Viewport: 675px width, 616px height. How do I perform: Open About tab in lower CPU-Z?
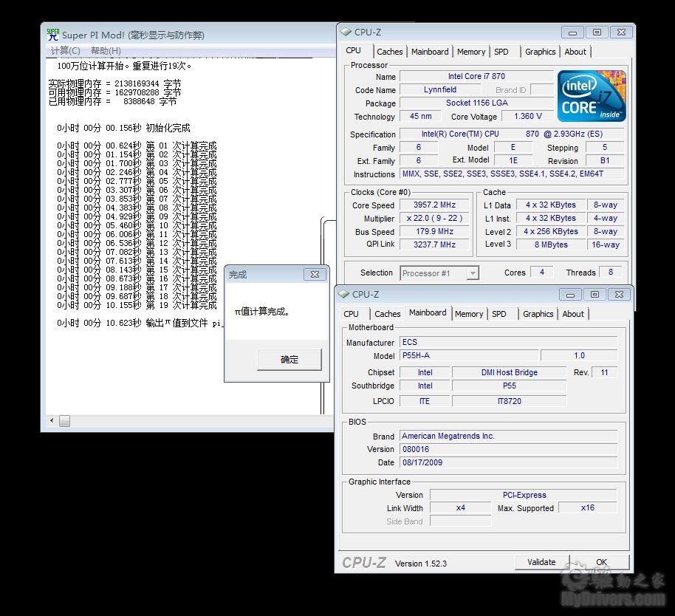(573, 314)
